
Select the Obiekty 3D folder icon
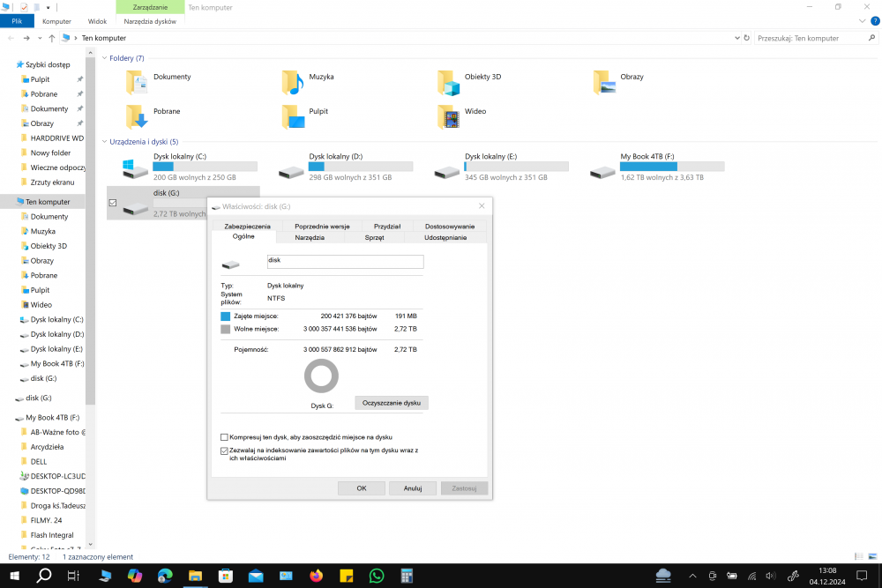coord(449,82)
